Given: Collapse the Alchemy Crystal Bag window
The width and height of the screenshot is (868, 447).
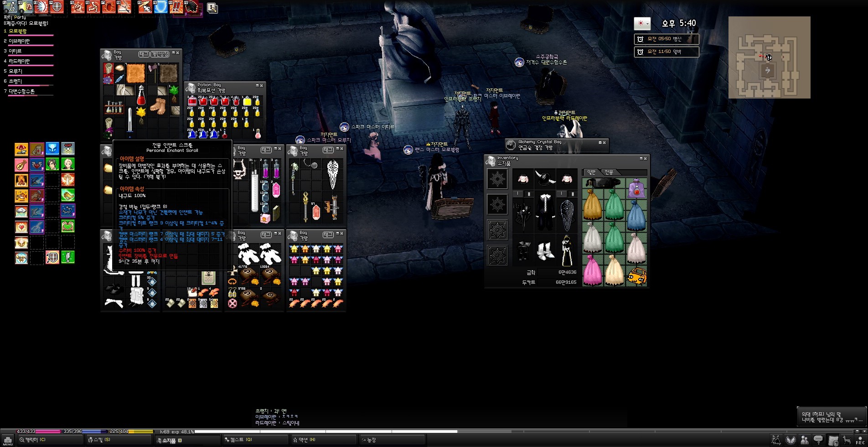Looking at the screenshot, I should 600,142.
